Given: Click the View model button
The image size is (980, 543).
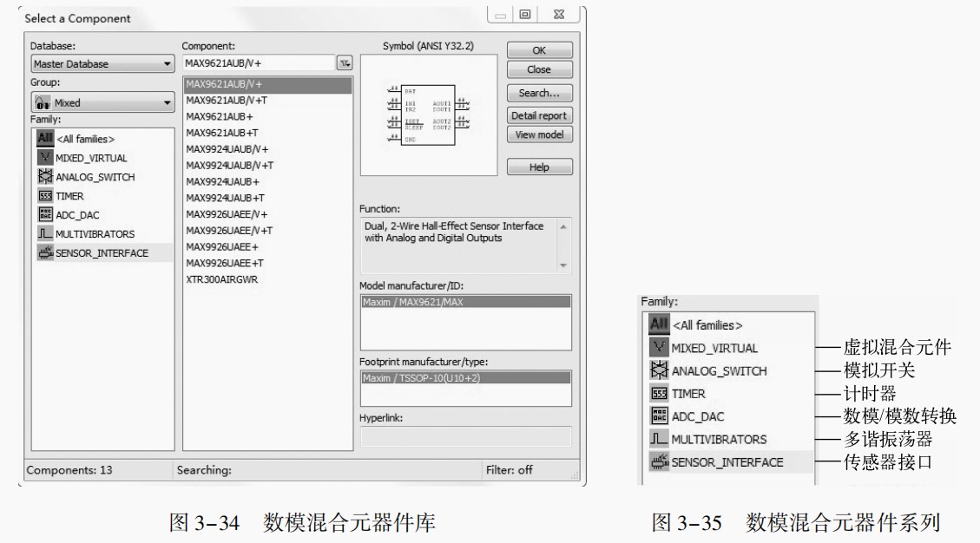Looking at the screenshot, I should point(539,134).
